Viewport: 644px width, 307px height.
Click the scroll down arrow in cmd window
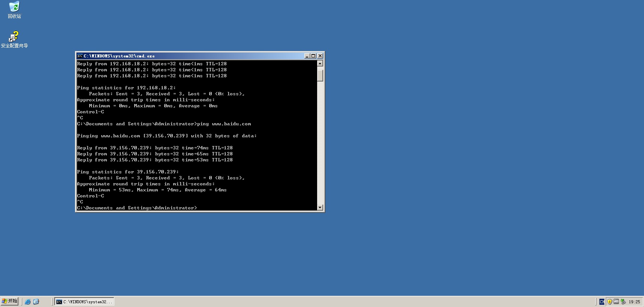320,208
